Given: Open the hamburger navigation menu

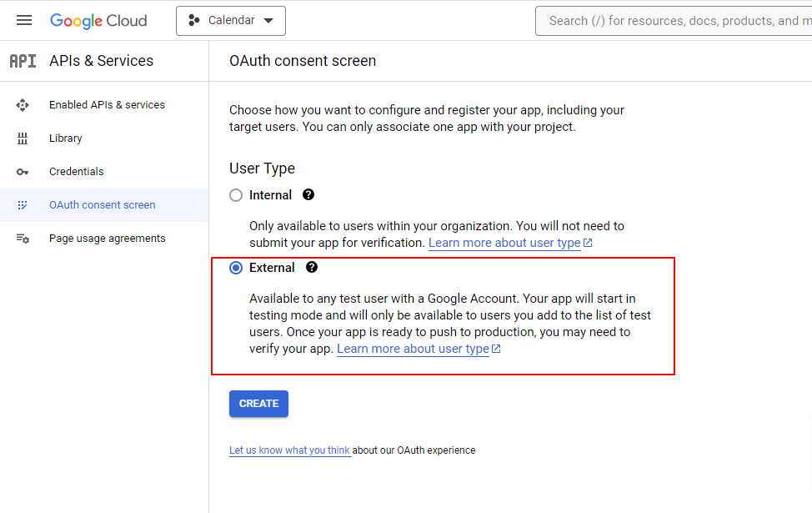Looking at the screenshot, I should (x=24, y=20).
